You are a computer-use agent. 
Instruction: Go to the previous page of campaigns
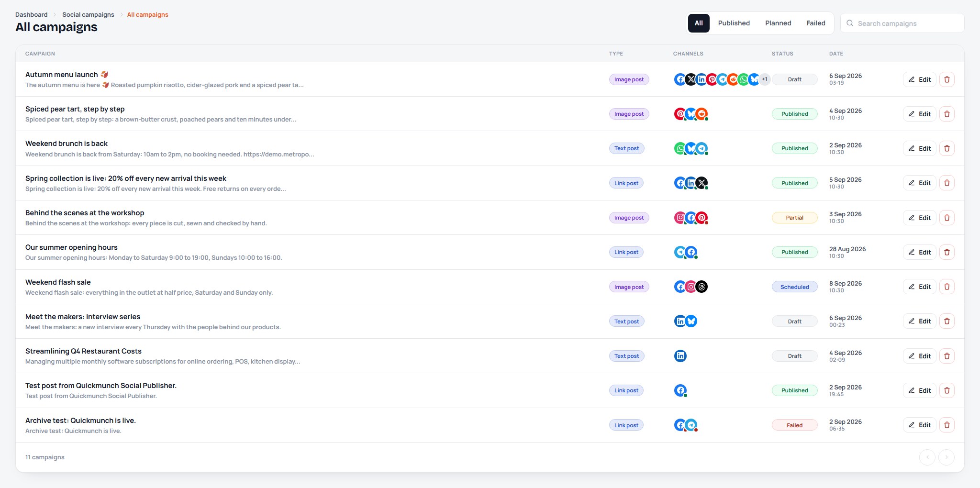pyautogui.click(x=927, y=457)
